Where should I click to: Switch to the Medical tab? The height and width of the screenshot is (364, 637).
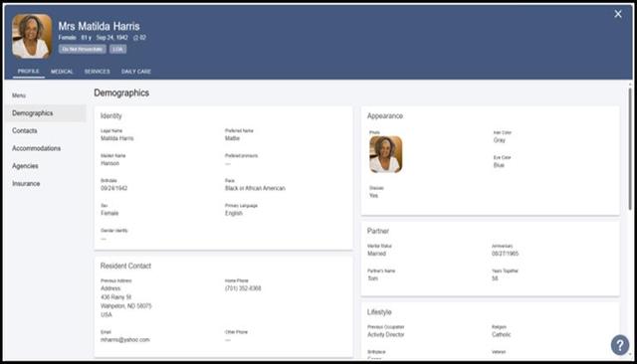(x=62, y=72)
